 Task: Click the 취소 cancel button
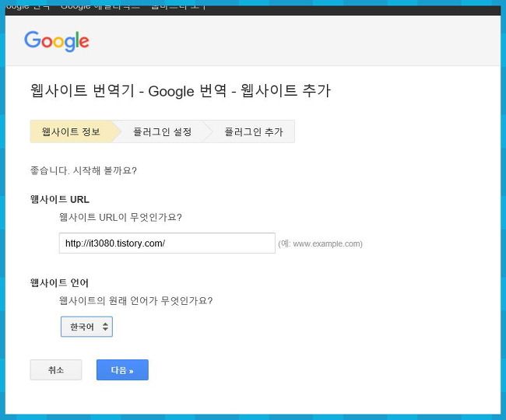56,369
